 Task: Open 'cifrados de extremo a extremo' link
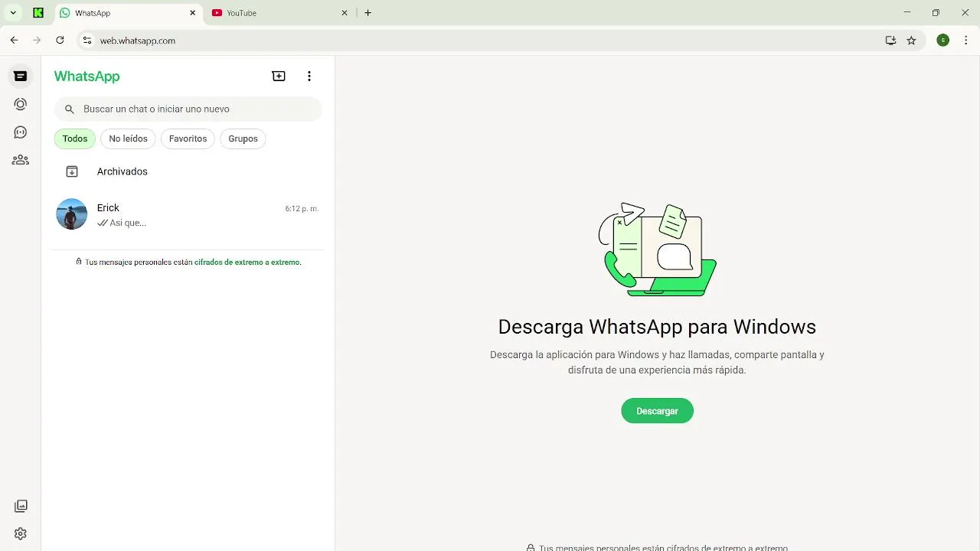point(248,262)
